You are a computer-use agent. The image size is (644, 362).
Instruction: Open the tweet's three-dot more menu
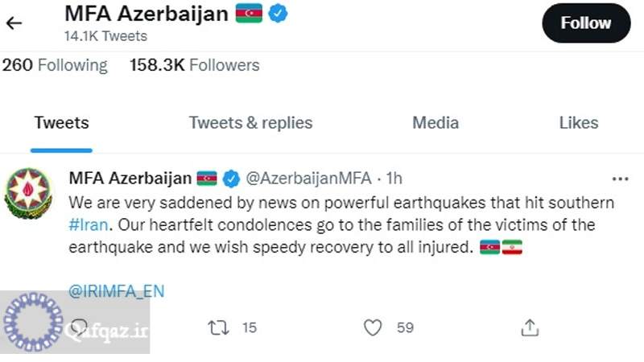(x=620, y=179)
